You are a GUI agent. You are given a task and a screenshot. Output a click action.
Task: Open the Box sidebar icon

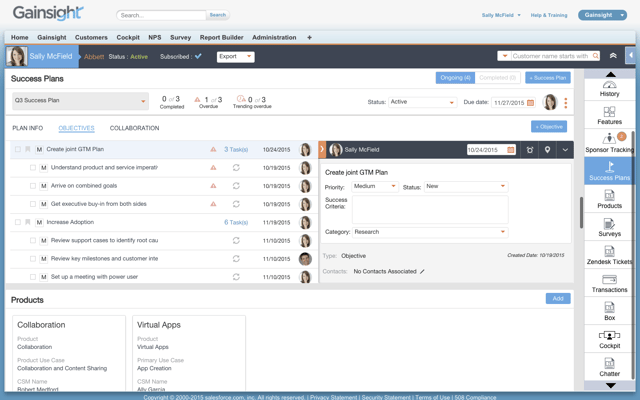(x=609, y=311)
